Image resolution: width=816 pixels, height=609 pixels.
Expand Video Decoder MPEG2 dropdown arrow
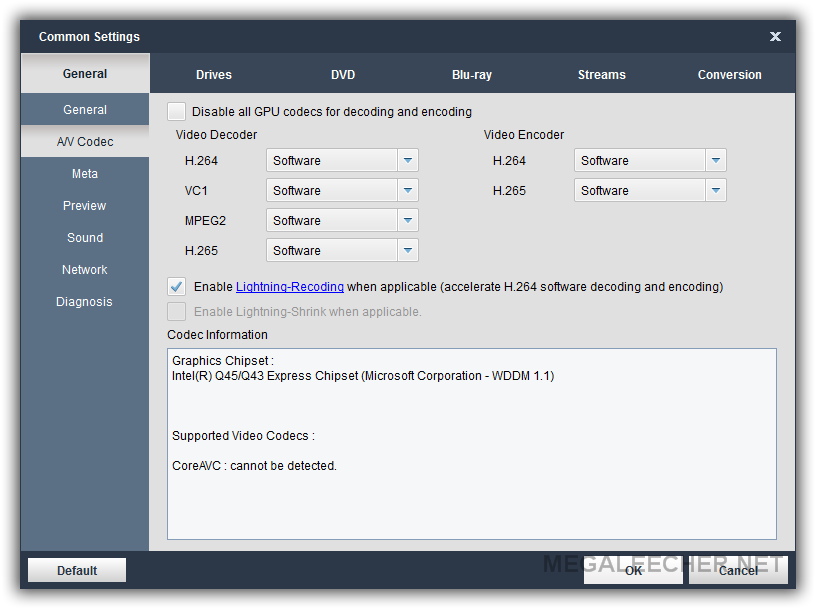[408, 220]
